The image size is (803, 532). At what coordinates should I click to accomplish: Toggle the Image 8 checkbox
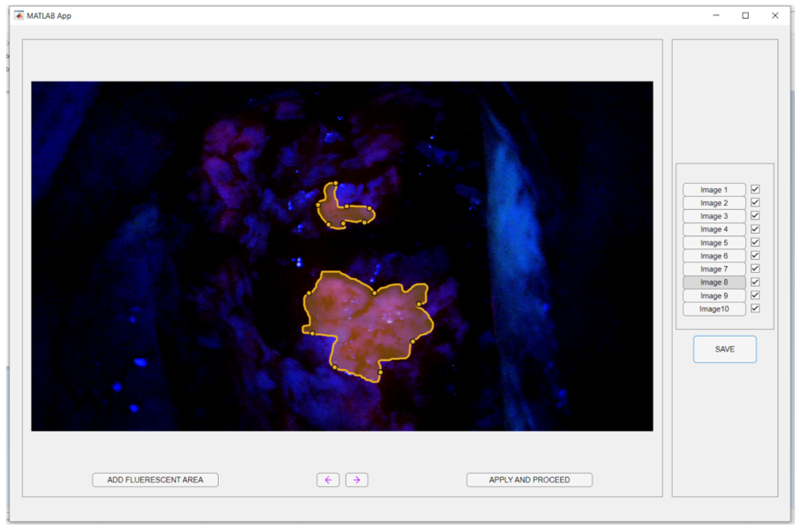pyautogui.click(x=755, y=282)
